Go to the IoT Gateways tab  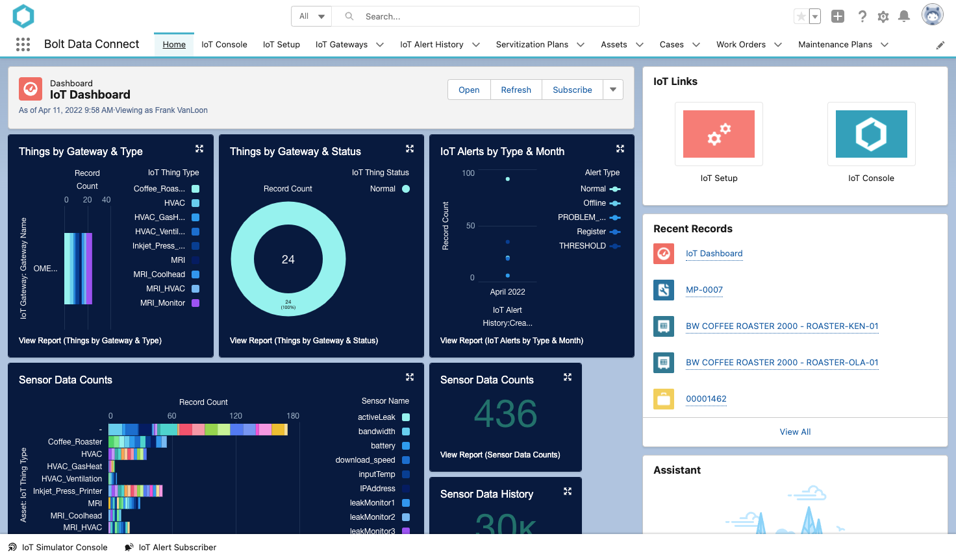pos(342,45)
